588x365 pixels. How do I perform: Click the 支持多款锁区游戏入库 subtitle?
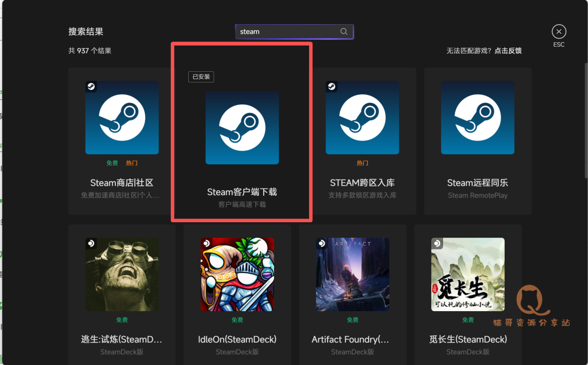tap(362, 195)
